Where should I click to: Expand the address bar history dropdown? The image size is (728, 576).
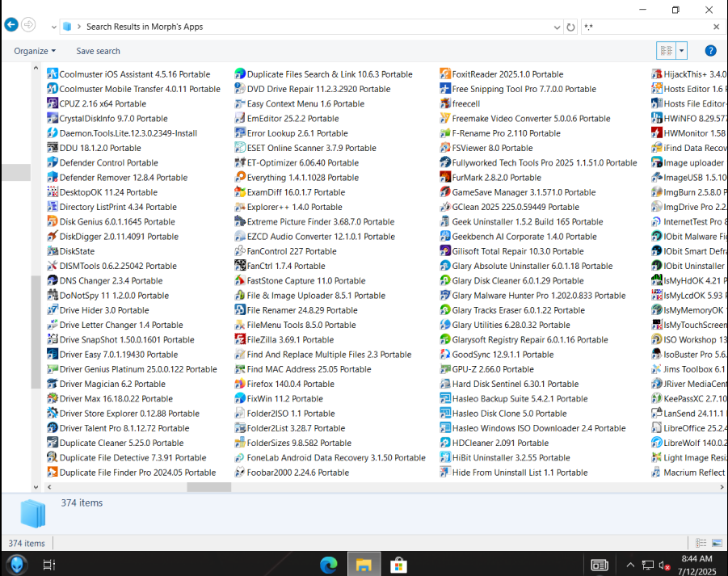pos(557,27)
